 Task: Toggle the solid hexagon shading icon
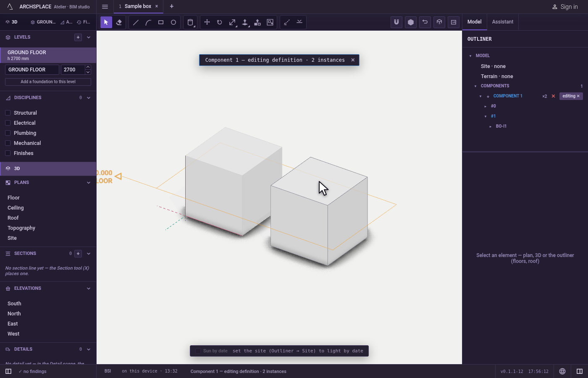tap(411, 22)
